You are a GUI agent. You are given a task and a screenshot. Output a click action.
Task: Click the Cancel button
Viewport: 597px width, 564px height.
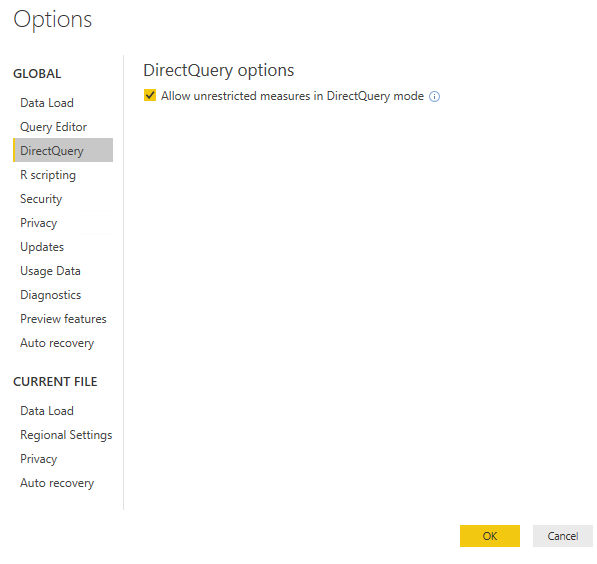click(563, 536)
